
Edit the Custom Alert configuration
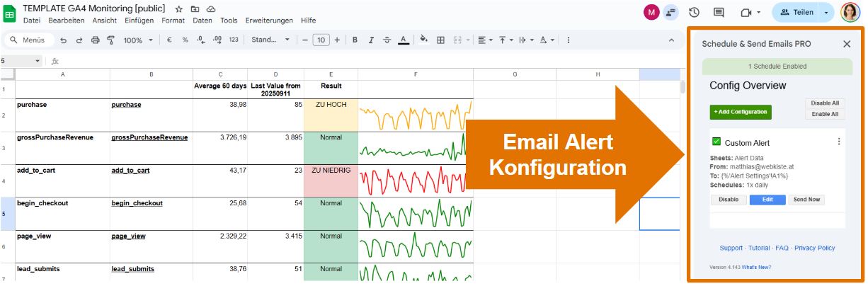coord(767,200)
